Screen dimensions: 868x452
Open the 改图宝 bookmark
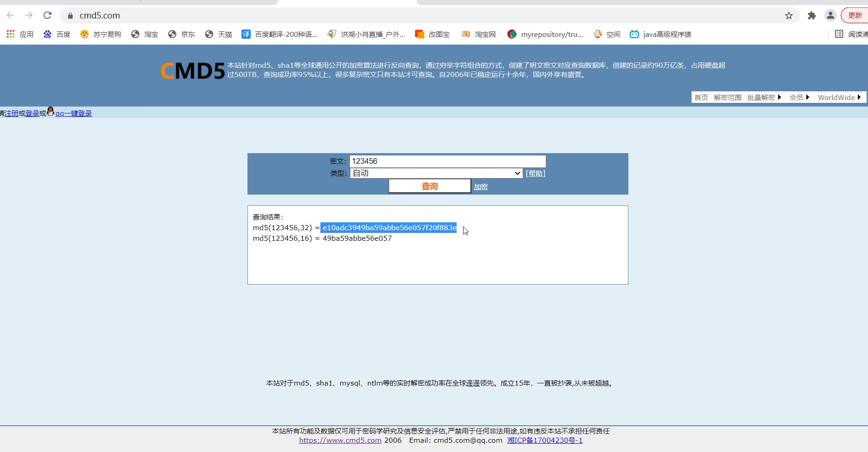point(433,34)
